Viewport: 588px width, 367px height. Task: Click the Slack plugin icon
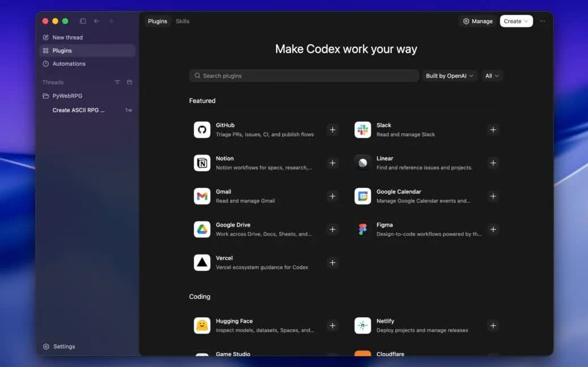coord(362,129)
